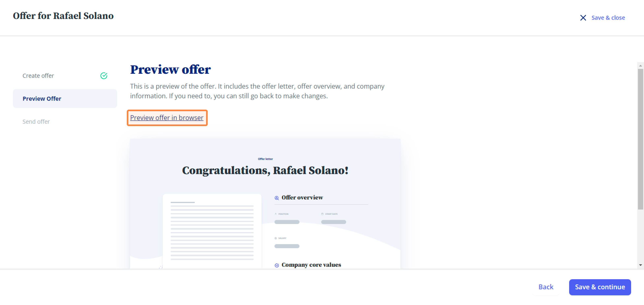644x305 pixels.
Task: Select the Preview Offer step
Action: coord(65,99)
